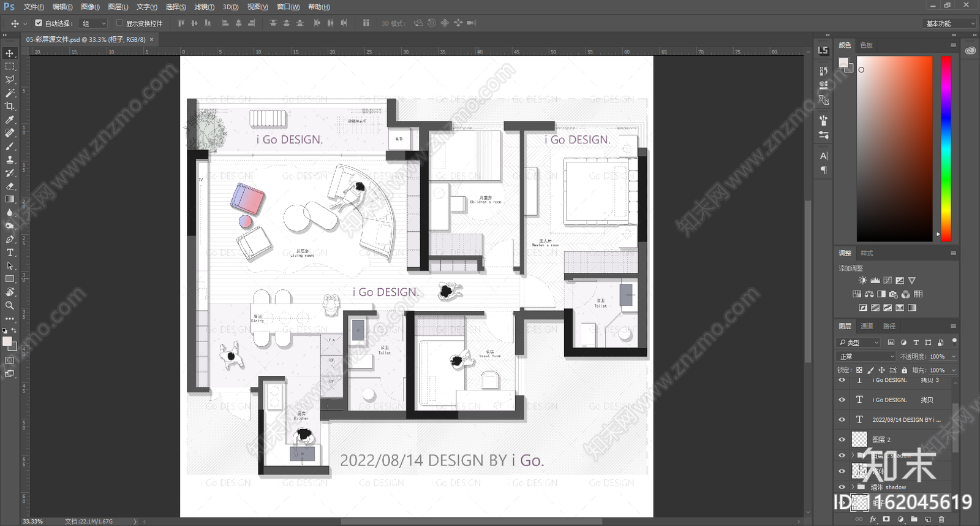The image size is (980, 526).
Task: Click the layer style fx icon
Action: tap(873, 519)
